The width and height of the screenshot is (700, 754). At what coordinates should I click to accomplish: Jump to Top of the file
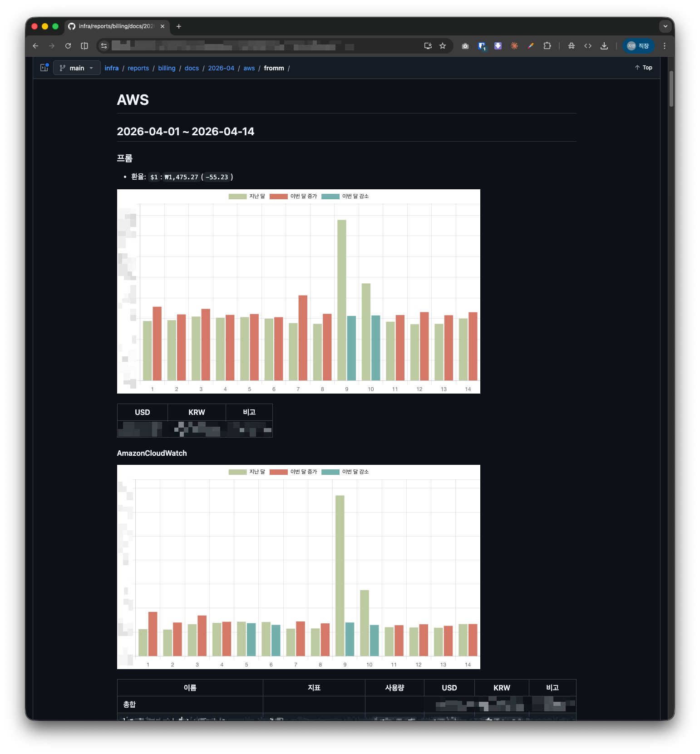coord(643,68)
